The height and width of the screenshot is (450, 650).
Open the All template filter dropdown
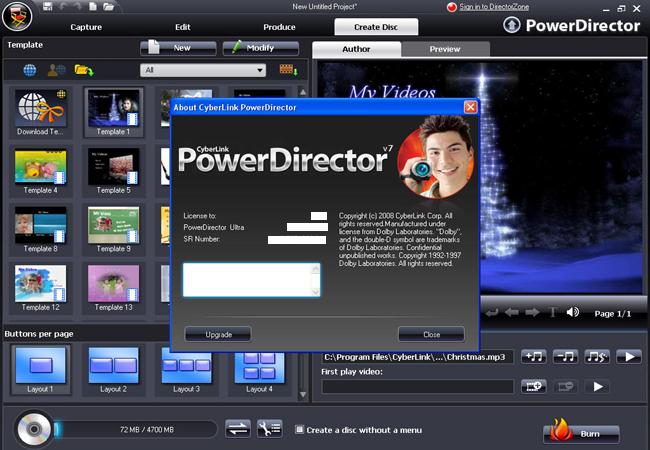click(203, 70)
